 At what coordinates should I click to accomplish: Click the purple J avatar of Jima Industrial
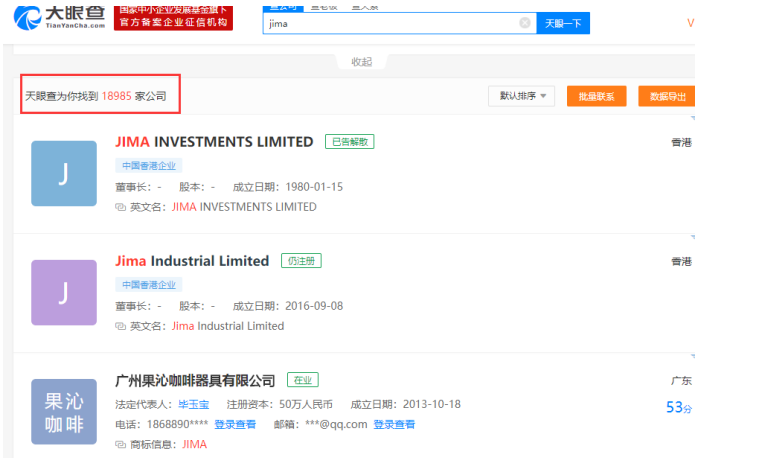(64, 293)
